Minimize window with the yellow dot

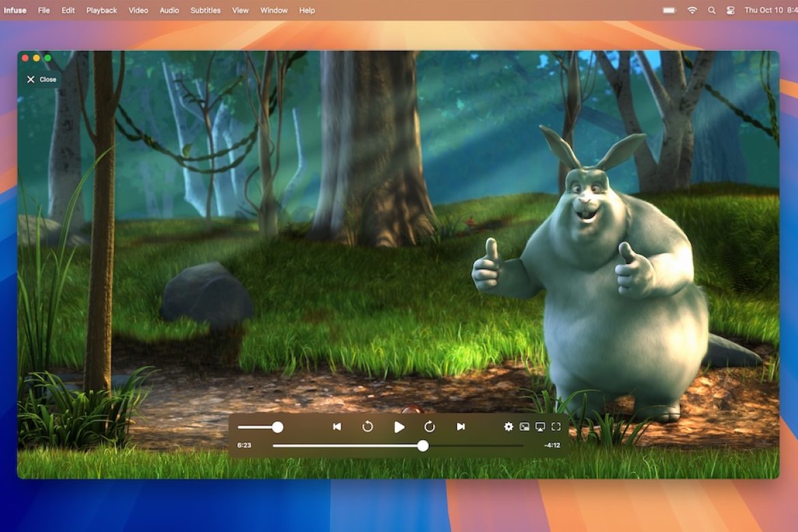36,58
